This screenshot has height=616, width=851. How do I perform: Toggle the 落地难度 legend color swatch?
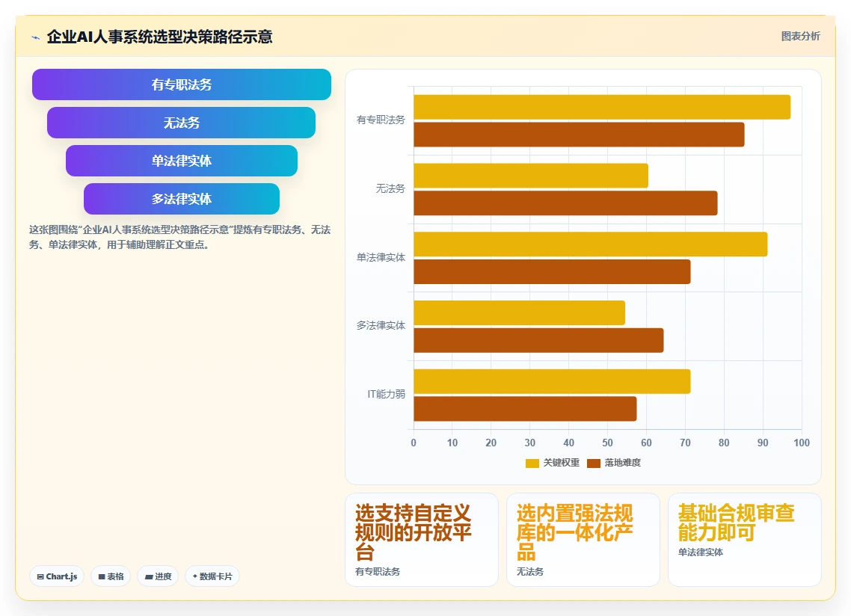(594, 463)
